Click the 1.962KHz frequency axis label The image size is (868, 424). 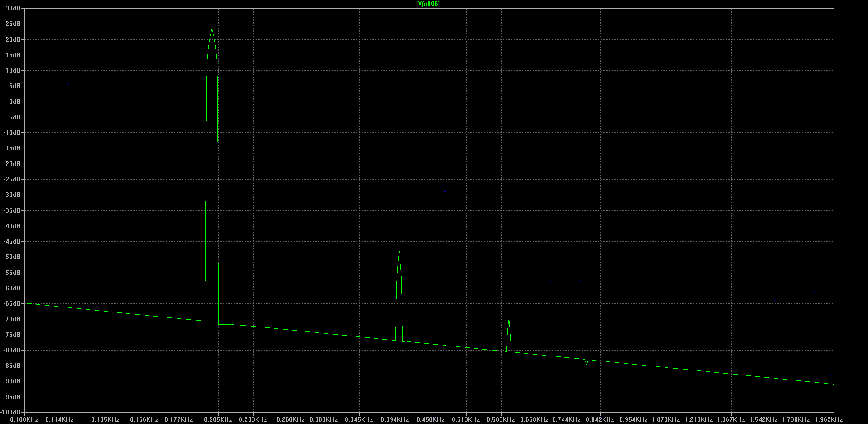click(x=829, y=420)
